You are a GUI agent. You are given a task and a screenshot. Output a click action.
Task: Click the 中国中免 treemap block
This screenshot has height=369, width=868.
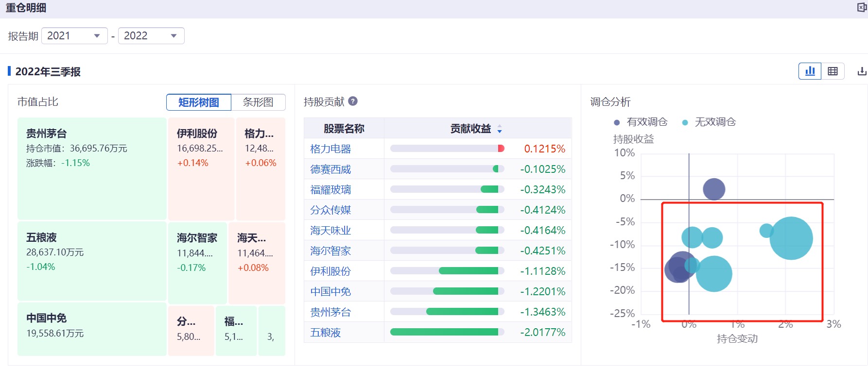click(x=92, y=329)
